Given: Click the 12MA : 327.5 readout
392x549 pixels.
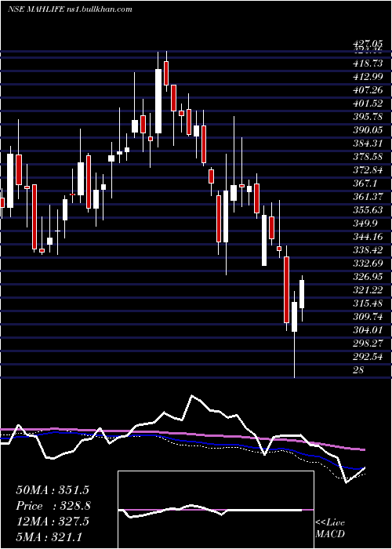Looking at the screenshot, I should click(x=53, y=522).
